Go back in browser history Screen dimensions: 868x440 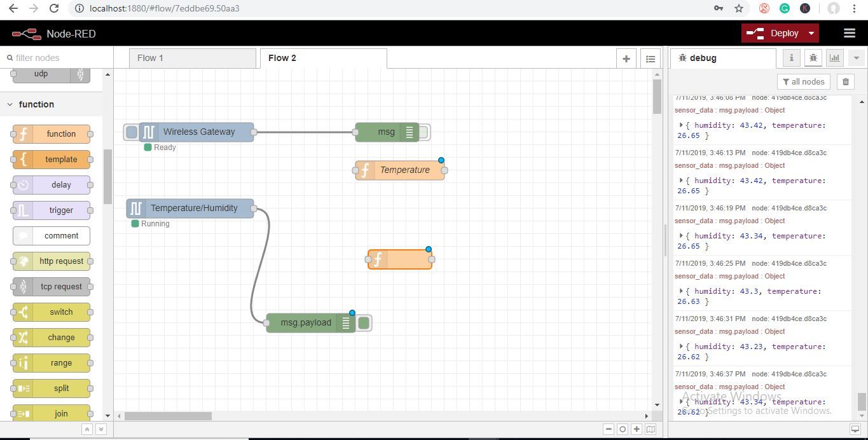click(13, 8)
